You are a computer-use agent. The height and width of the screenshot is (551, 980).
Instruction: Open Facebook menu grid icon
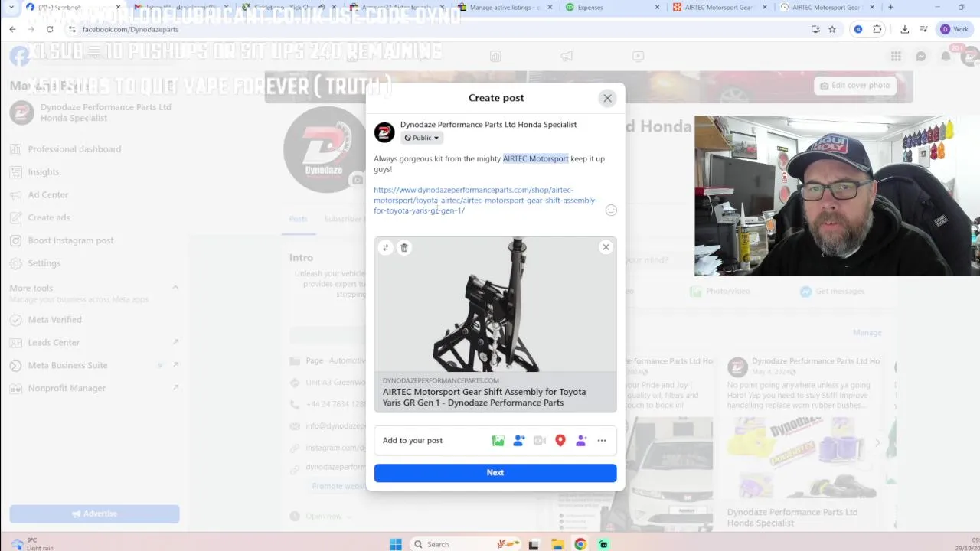[x=896, y=56]
